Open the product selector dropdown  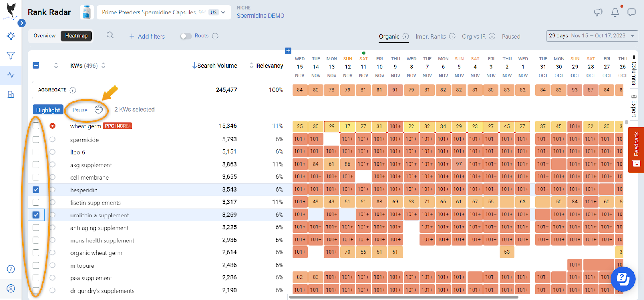pos(164,12)
